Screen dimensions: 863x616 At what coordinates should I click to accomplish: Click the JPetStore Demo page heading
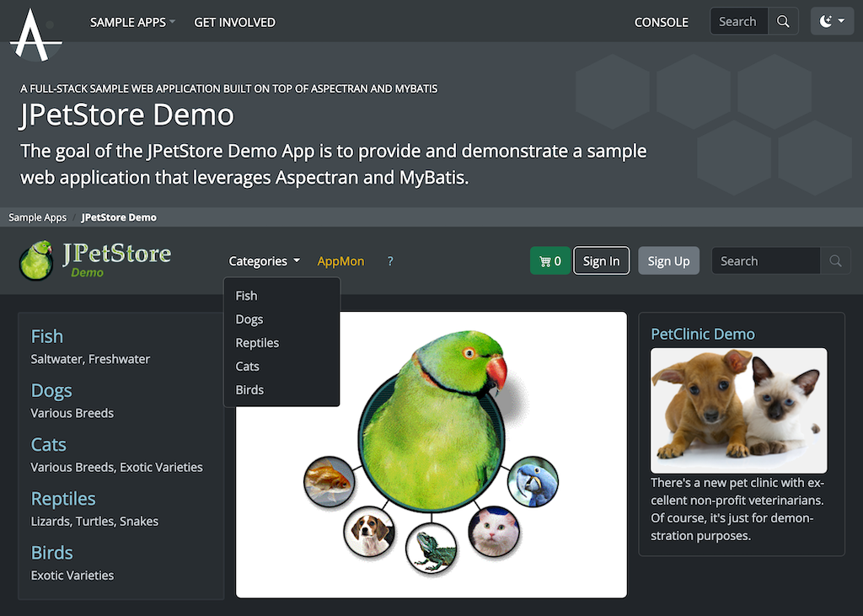click(x=127, y=115)
